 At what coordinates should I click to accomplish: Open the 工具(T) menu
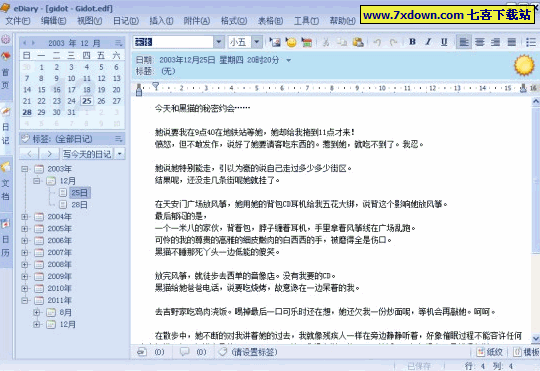[x=306, y=21]
